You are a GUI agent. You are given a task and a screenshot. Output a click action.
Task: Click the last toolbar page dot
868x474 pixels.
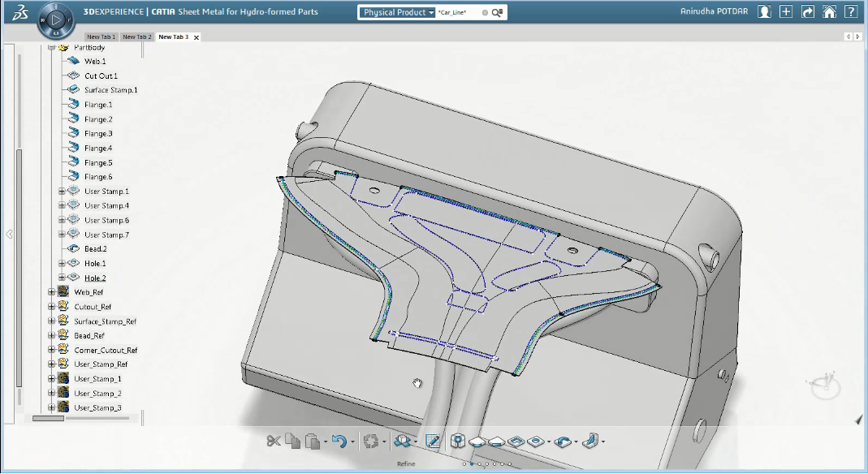click(x=510, y=464)
